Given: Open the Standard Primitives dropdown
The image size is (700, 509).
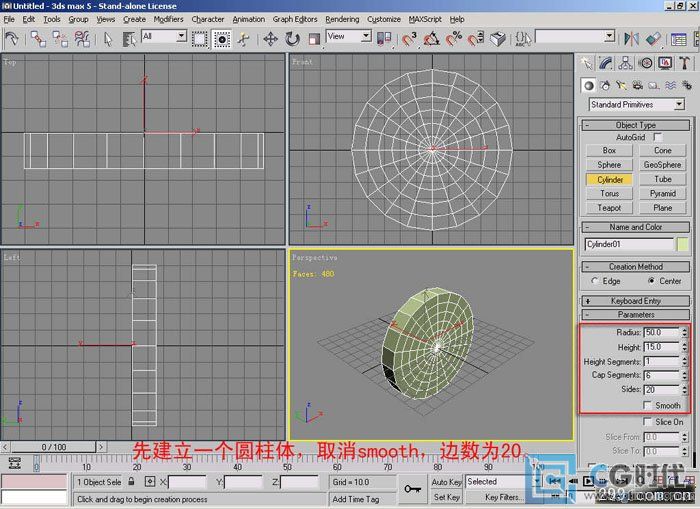Looking at the screenshot, I should [679, 104].
